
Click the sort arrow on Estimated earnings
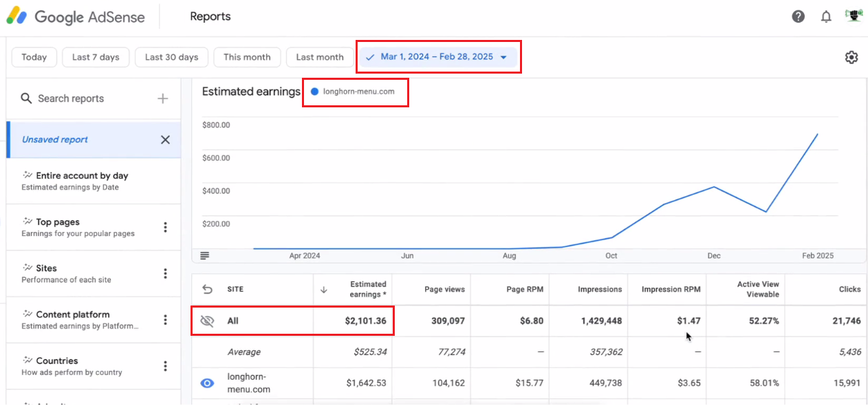[x=323, y=290]
